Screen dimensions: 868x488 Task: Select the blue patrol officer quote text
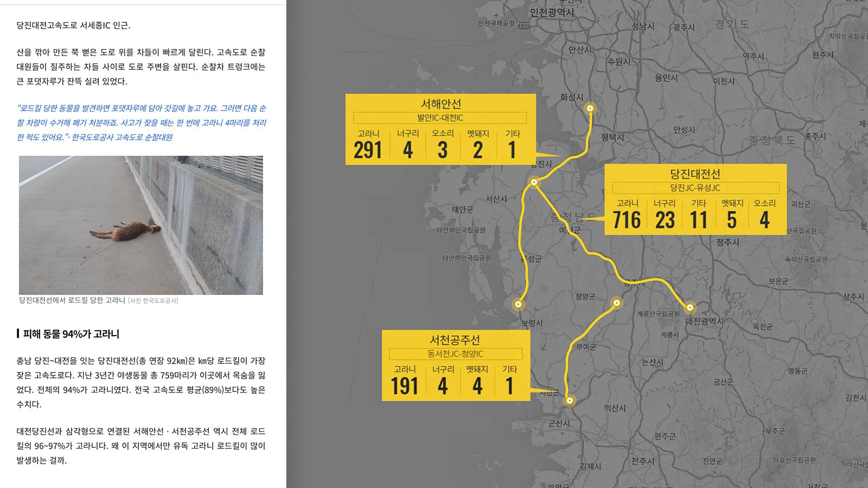(x=141, y=123)
